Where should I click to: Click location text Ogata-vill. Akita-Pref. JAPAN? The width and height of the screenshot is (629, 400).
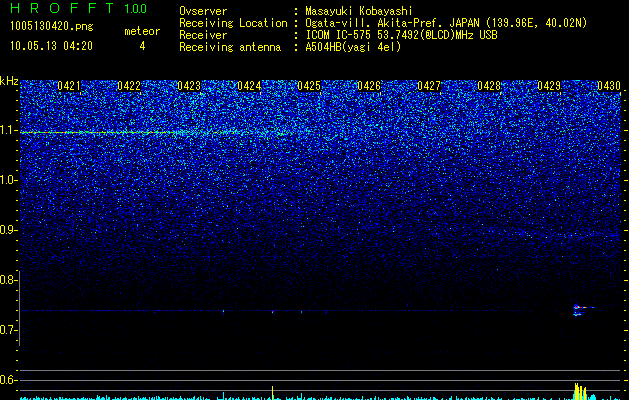click(392, 23)
